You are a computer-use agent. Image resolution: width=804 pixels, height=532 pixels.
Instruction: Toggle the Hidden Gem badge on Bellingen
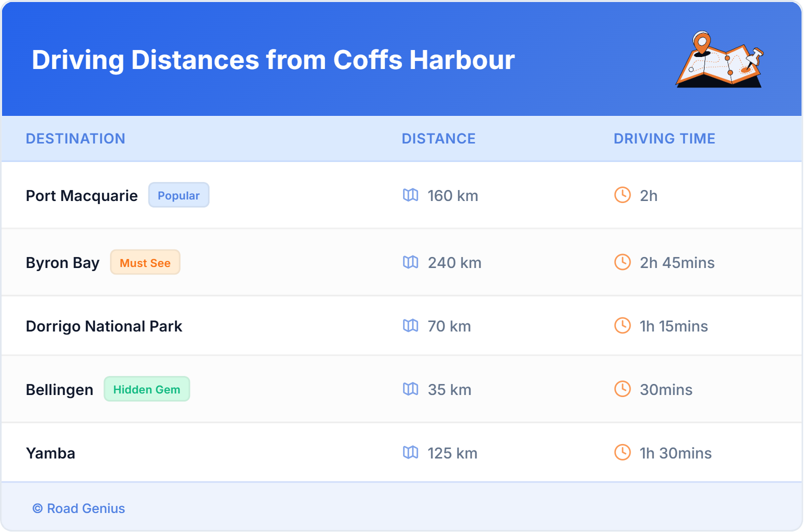tap(146, 389)
